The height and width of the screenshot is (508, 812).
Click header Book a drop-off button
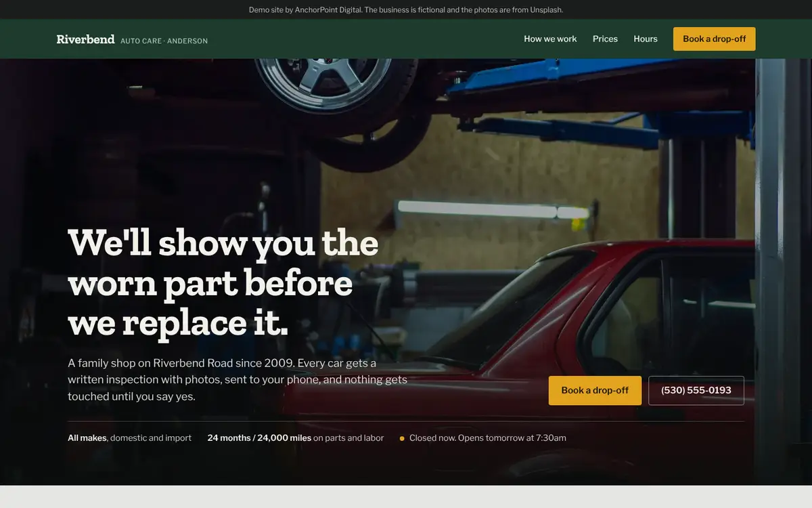[714, 39]
